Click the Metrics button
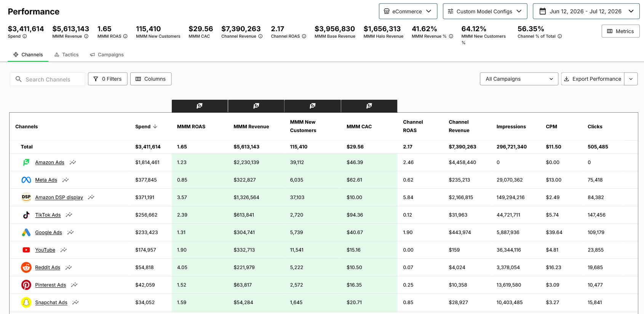Screen dimensions: 644x314 pyautogui.click(x=620, y=31)
